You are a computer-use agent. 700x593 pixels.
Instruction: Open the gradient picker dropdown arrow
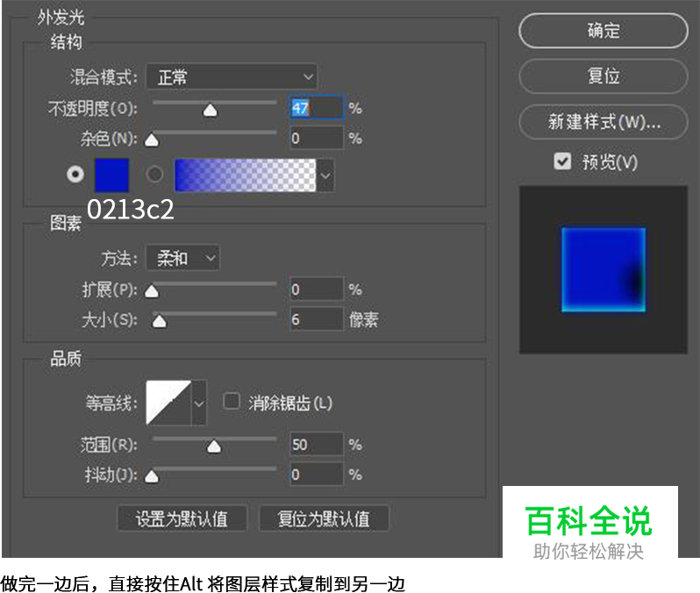(x=326, y=175)
